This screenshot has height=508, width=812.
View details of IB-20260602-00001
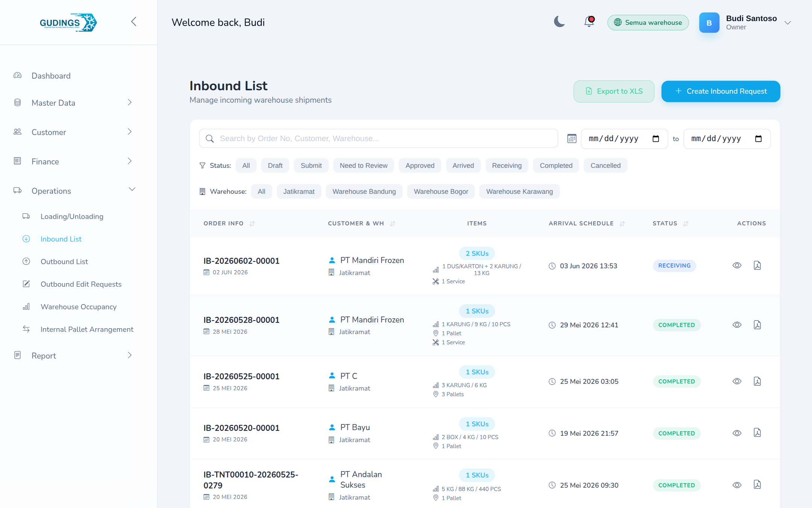click(x=737, y=265)
